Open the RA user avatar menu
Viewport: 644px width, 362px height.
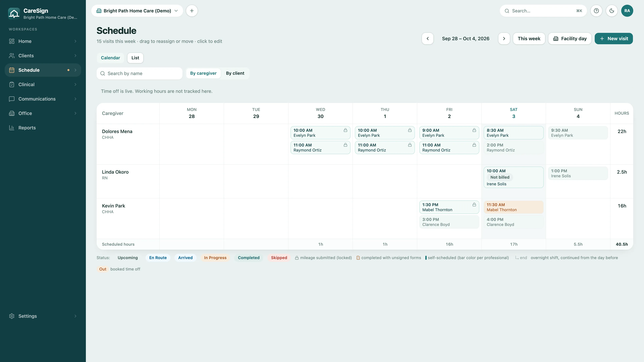point(627,11)
